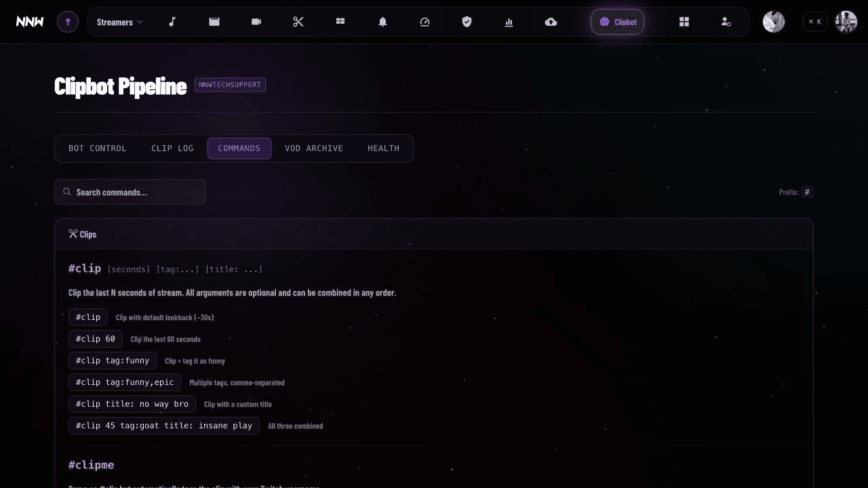Click the scissors icon in the top nav

click(x=298, y=22)
